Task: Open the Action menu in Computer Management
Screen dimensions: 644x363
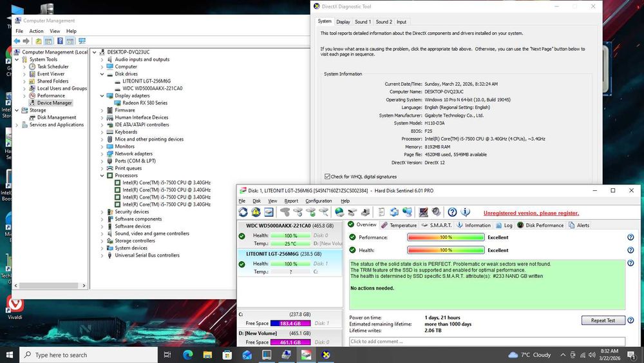Action: [x=36, y=31]
